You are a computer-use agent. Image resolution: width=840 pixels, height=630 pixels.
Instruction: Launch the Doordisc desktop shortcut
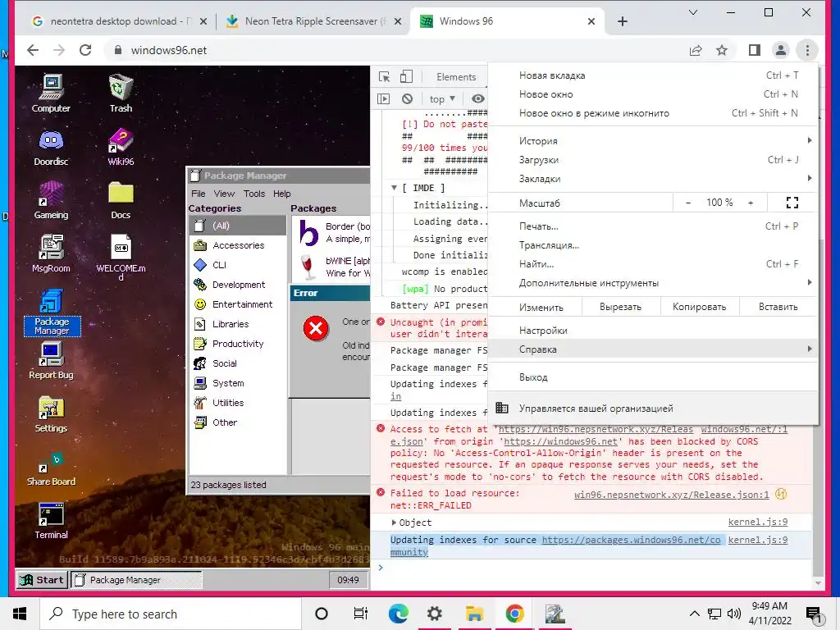[x=51, y=148]
